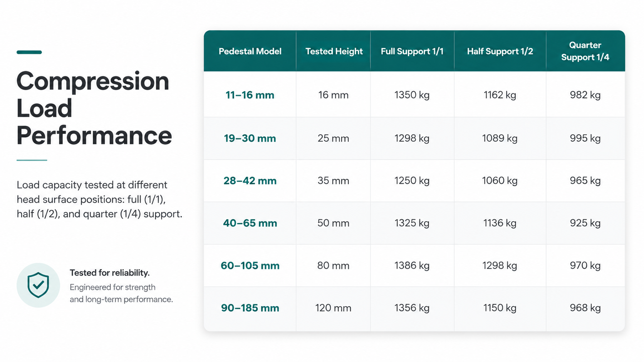This screenshot has width=644, height=362.
Task: Select the '1089 kg' half support value
Action: [500, 138]
